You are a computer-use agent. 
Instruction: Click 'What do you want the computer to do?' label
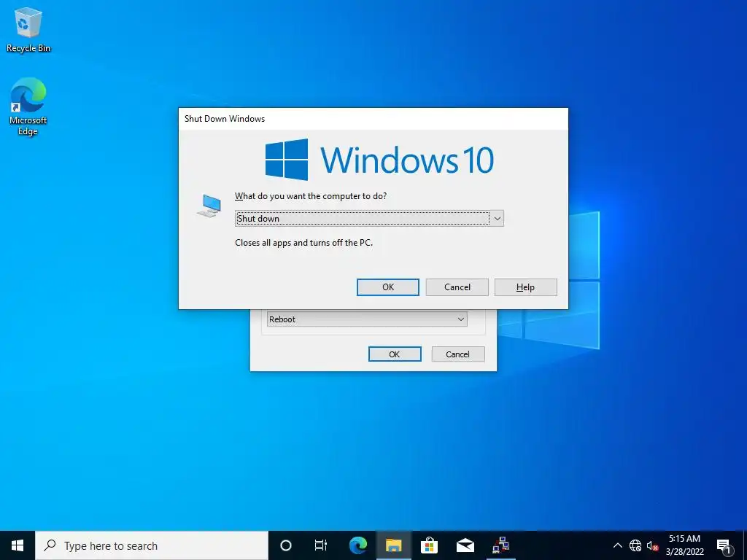tap(311, 196)
